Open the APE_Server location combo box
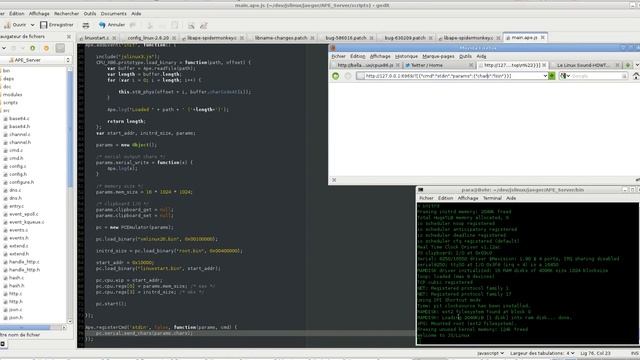Viewport: 640px width, 360px height. (x=36, y=60)
